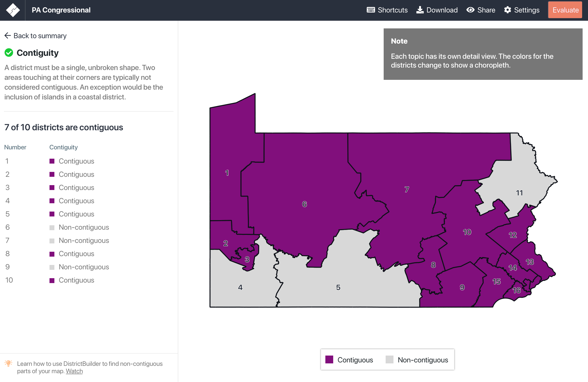The width and height of the screenshot is (588, 382).
Task: Select district 6's Non-contiguous gray square
Action: [x=52, y=227]
